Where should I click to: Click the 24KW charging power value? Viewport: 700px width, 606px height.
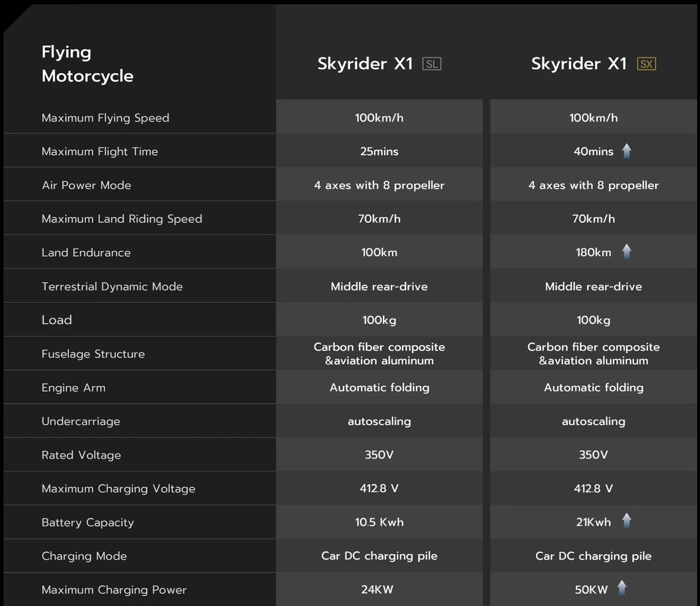[377, 590]
